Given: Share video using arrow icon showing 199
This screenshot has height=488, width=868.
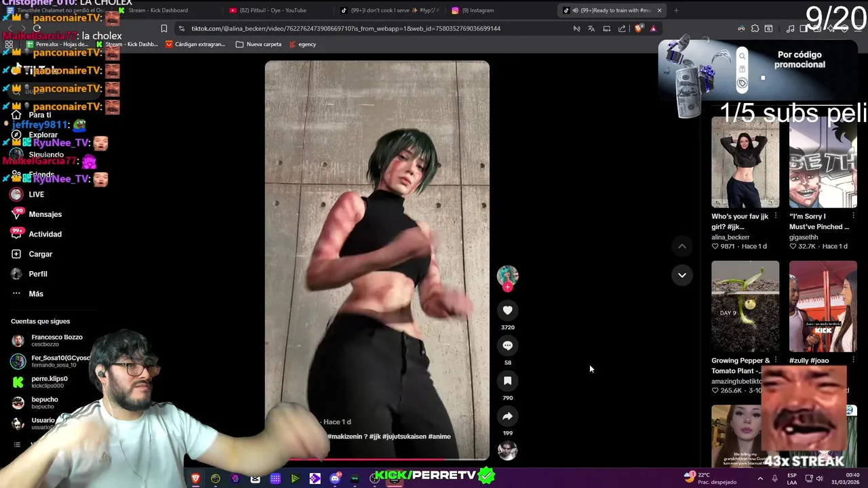Looking at the screenshot, I should (x=507, y=415).
